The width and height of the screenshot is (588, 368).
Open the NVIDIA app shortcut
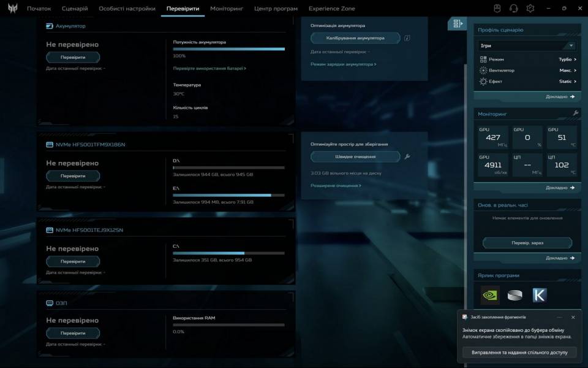tap(490, 295)
